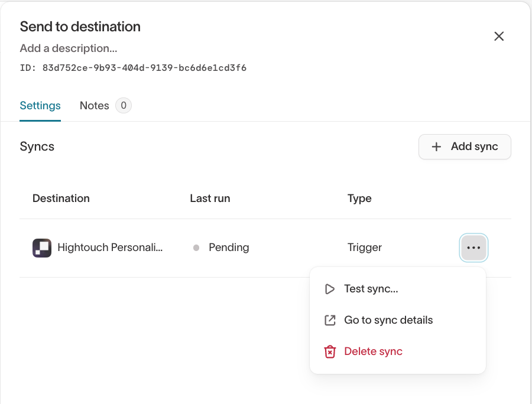
Task: Select the play icon beside Test sync
Action: point(330,289)
